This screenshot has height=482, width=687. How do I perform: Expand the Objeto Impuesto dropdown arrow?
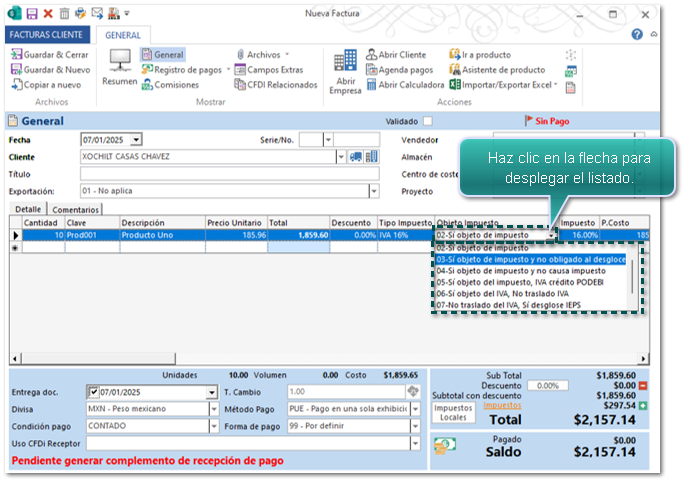coord(551,236)
